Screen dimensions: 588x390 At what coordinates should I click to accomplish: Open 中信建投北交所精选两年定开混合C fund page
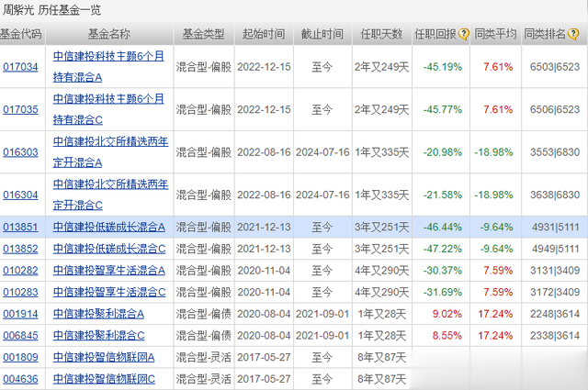point(110,195)
